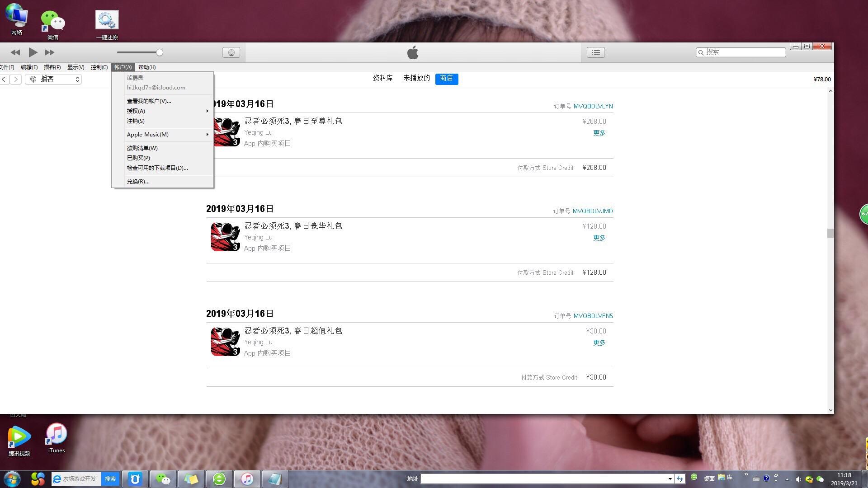Click the play button in iTunes

(x=33, y=52)
